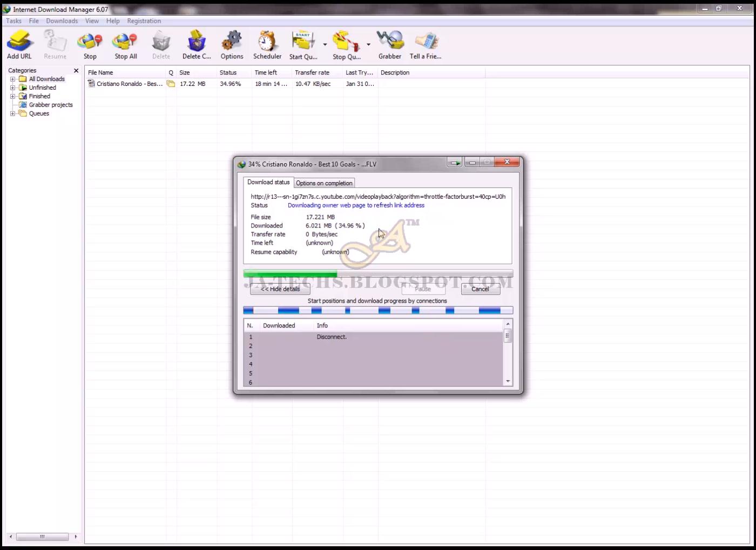This screenshot has width=756, height=550.
Task: Click the file type icon of Cristiano Ronaldo download
Action: tap(92, 84)
